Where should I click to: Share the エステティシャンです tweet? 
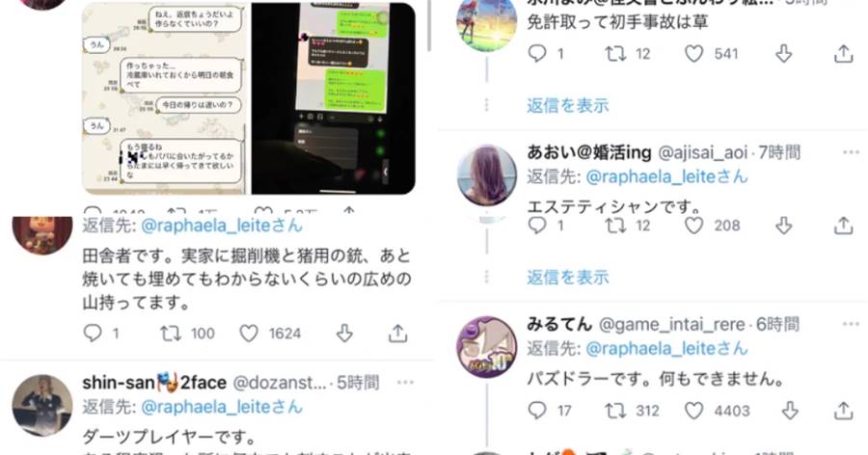point(843,226)
